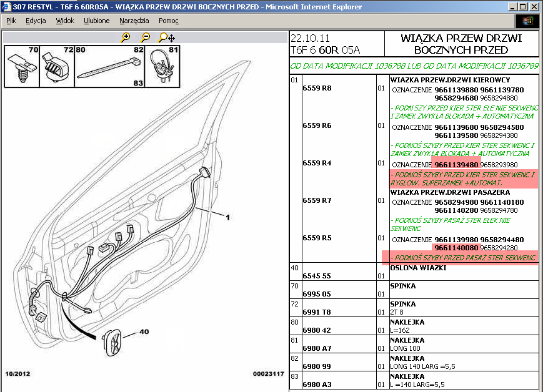This screenshot has width=543, height=392.
Task: Click highlighted code 9661140080
Action: coord(456,248)
